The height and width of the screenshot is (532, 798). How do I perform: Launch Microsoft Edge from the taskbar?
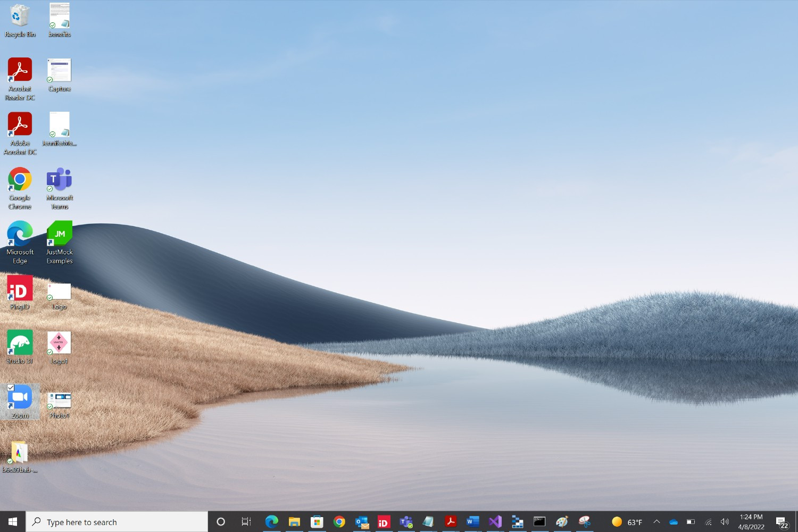272,522
